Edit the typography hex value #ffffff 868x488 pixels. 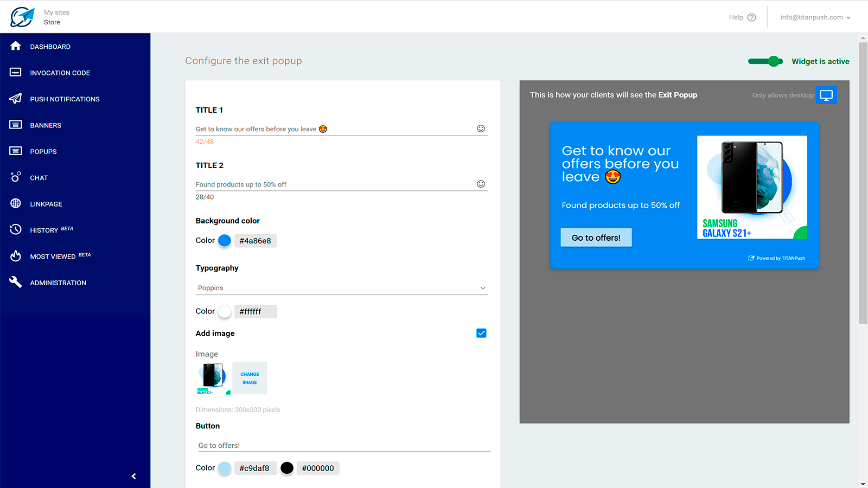point(256,311)
